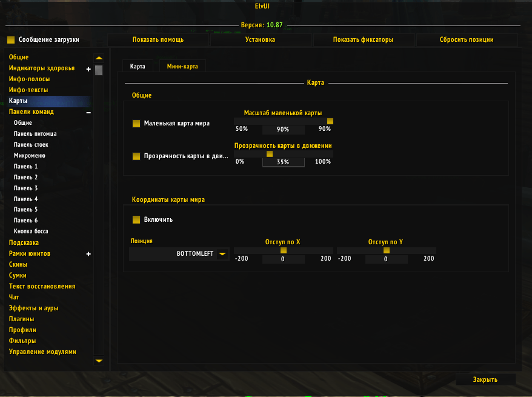This screenshot has height=397, width=532.
Task: Expand Индикаторы здоровья plus icon
Action: [88, 68]
